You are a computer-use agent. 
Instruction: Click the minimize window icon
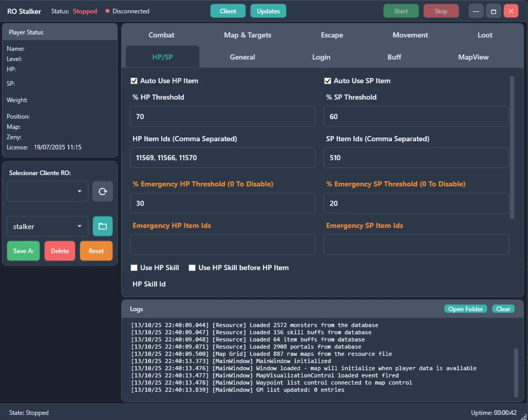coord(476,11)
